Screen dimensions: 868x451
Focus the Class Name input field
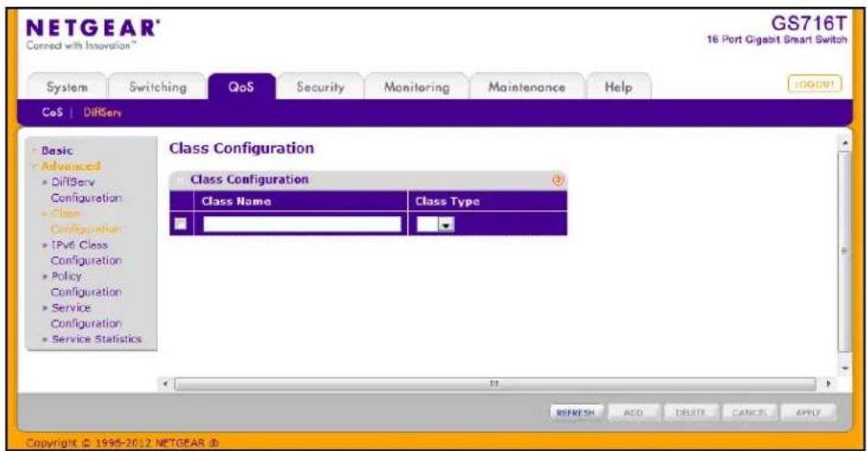pos(302,224)
